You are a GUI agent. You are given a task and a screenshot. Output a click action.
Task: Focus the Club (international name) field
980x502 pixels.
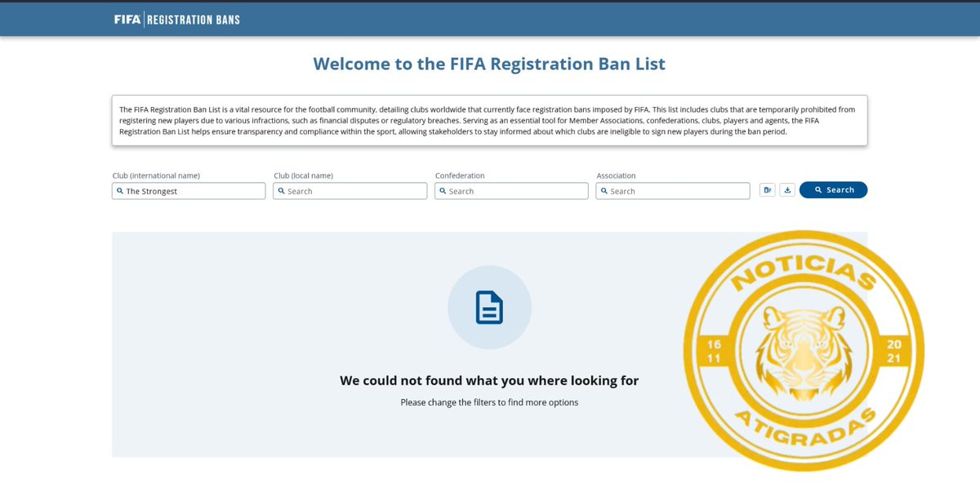pyautogui.click(x=189, y=191)
